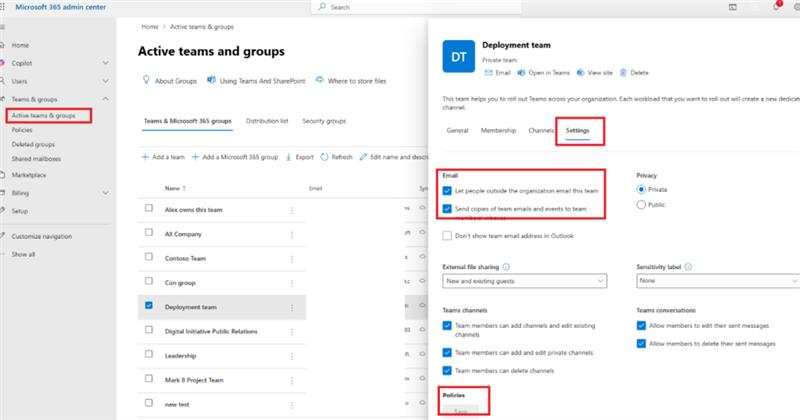Switch to the Membership tab
Image resolution: width=800 pixels, height=420 pixels.
click(x=498, y=131)
